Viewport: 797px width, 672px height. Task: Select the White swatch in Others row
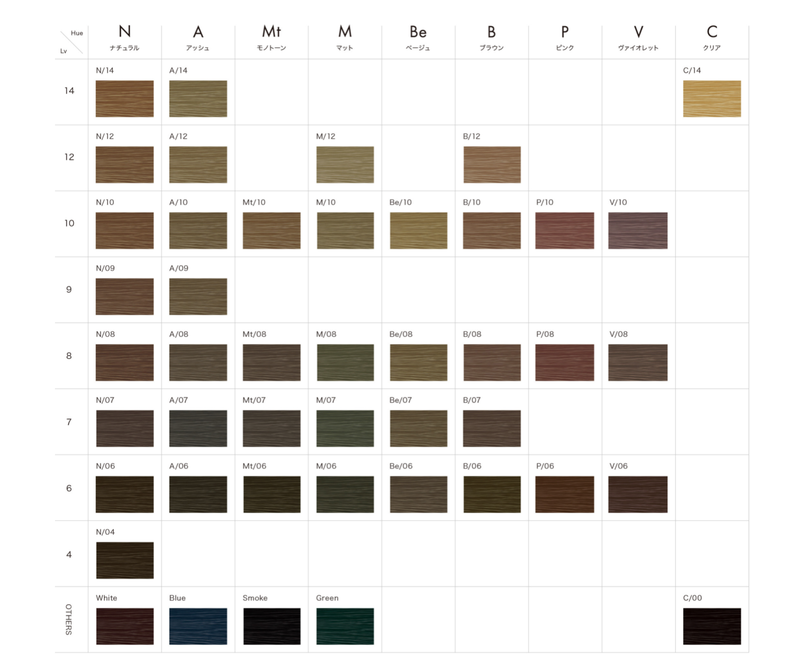[124, 626]
